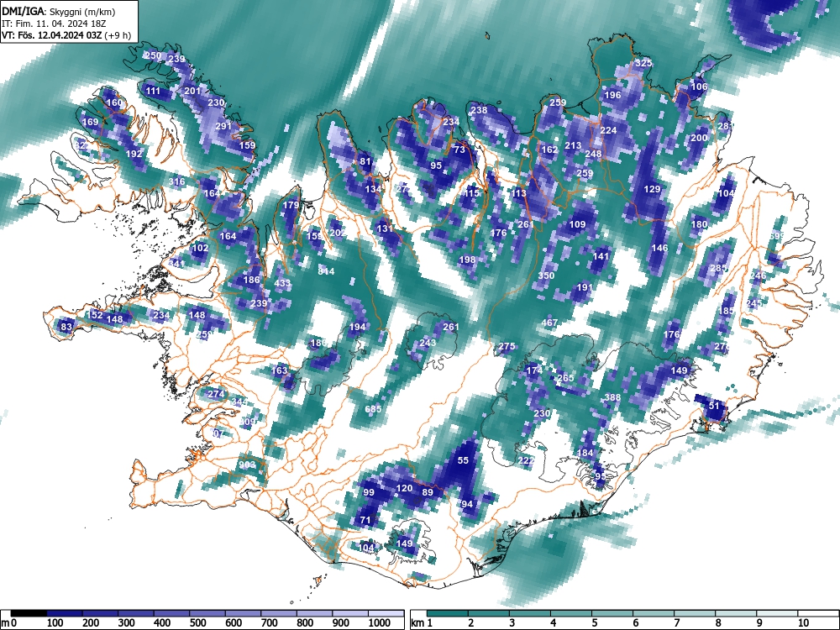Click the metre legend swatch between 100 and 200
840x630 pixels.
tap(65, 613)
